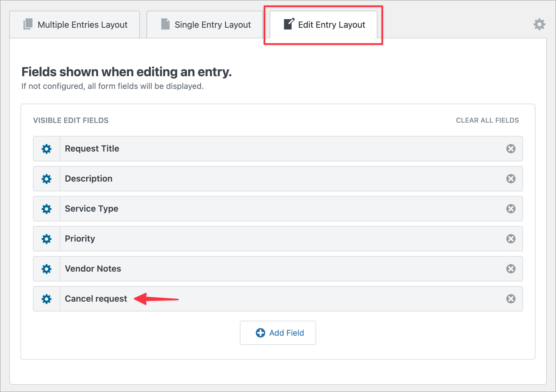Select the Edit Entry Layout tab

pyautogui.click(x=323, y=25)
